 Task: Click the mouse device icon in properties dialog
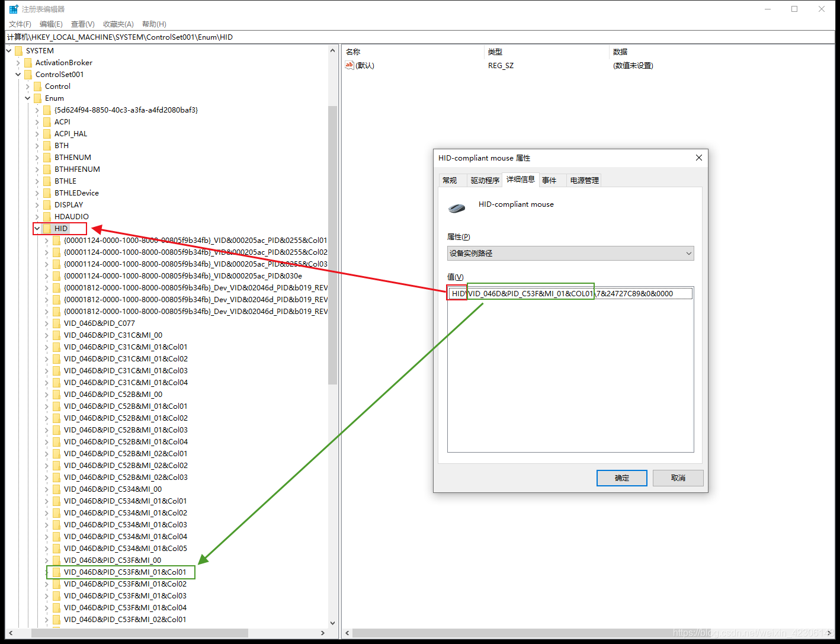point(457,208)
